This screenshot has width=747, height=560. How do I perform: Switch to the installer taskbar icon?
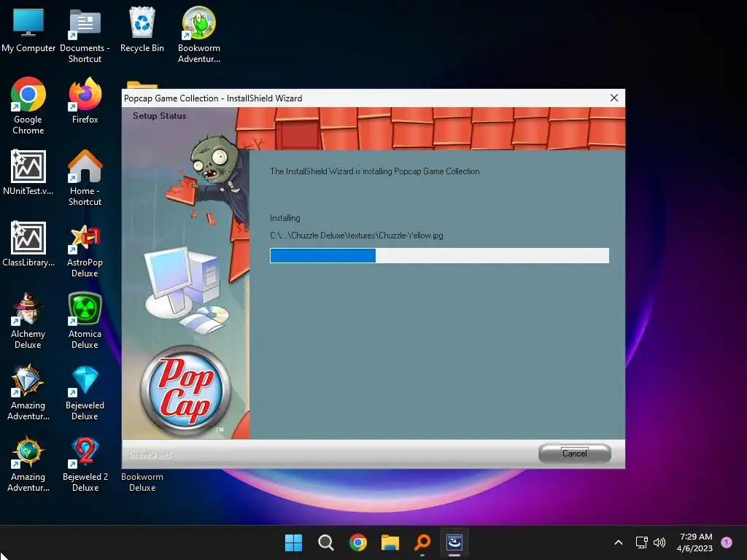pos(454,542)
